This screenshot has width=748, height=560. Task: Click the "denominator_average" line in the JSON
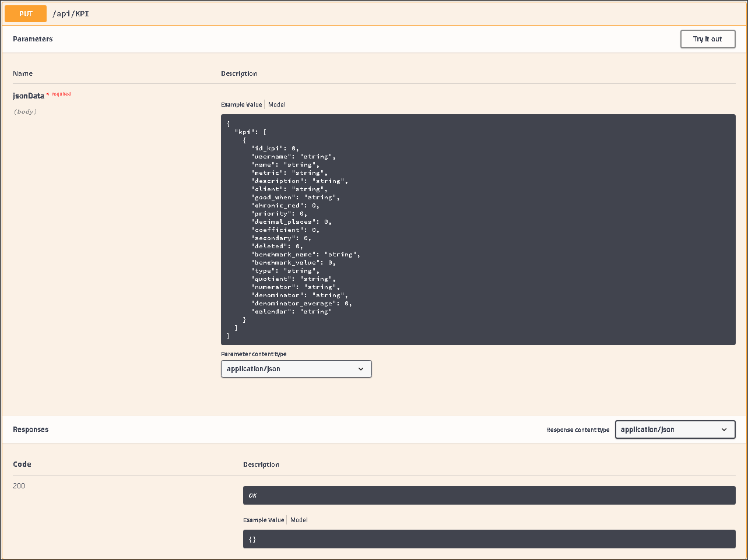tap(301, 303)
